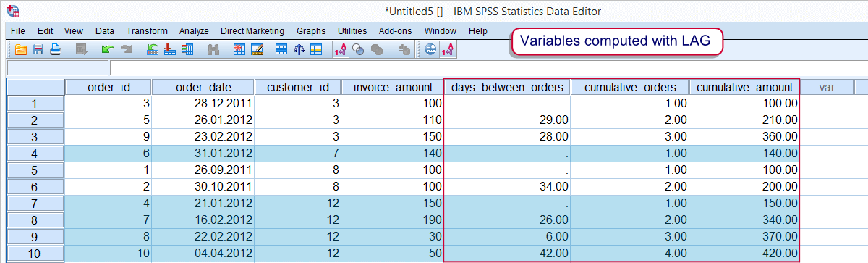Select the order_date column header
Screen dimensions: 868x263
coord(203,87)
